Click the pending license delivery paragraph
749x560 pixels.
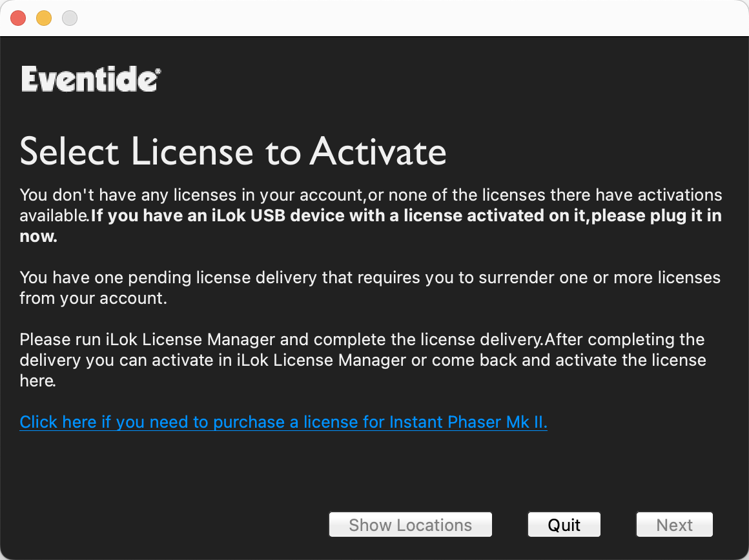(x=370, y=288)
